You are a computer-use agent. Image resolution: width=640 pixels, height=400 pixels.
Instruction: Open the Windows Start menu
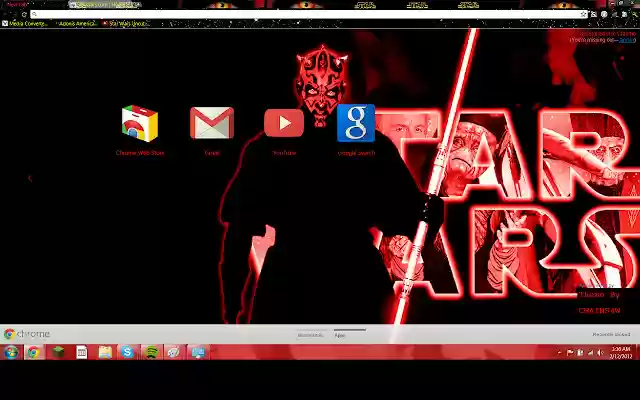(11, 352)
